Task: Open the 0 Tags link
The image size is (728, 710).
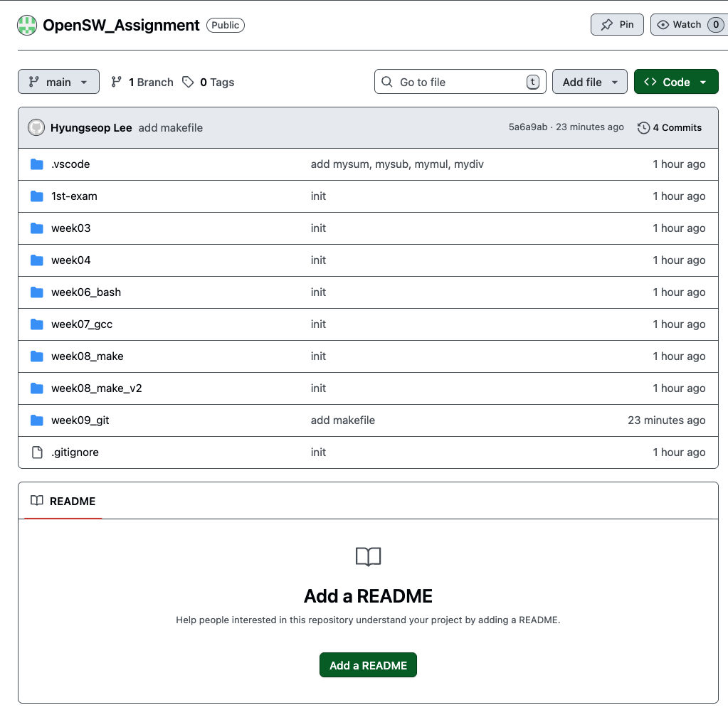Action: 208,82
